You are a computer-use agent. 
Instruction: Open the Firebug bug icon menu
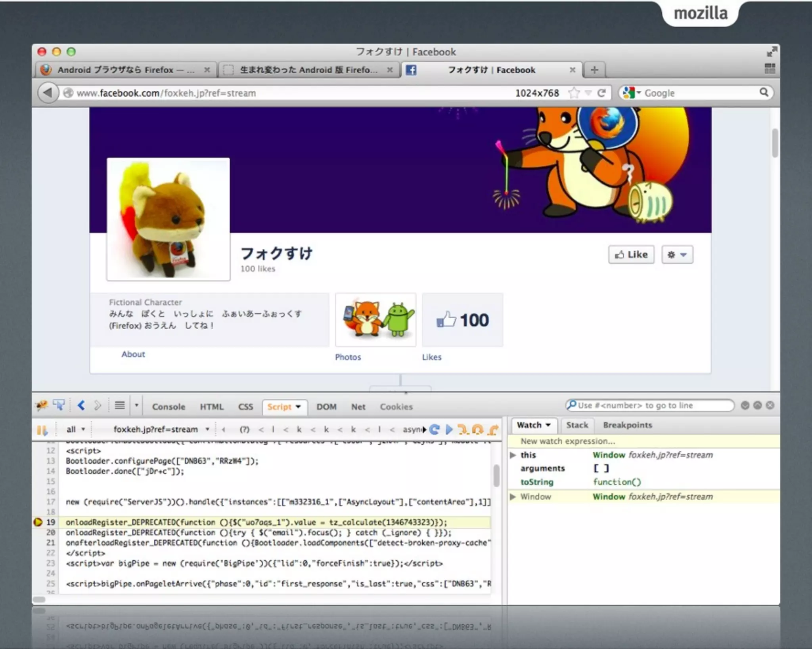pyautogui.click(x=41, y=405)
